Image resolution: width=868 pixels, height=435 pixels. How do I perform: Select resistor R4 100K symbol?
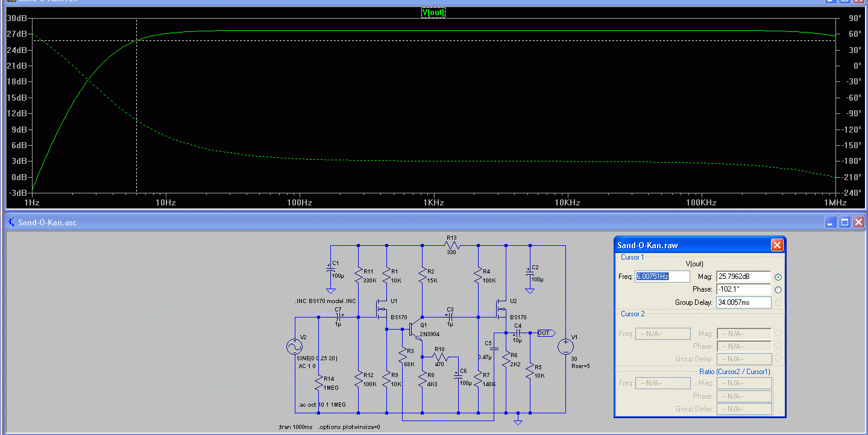(477, 275)
